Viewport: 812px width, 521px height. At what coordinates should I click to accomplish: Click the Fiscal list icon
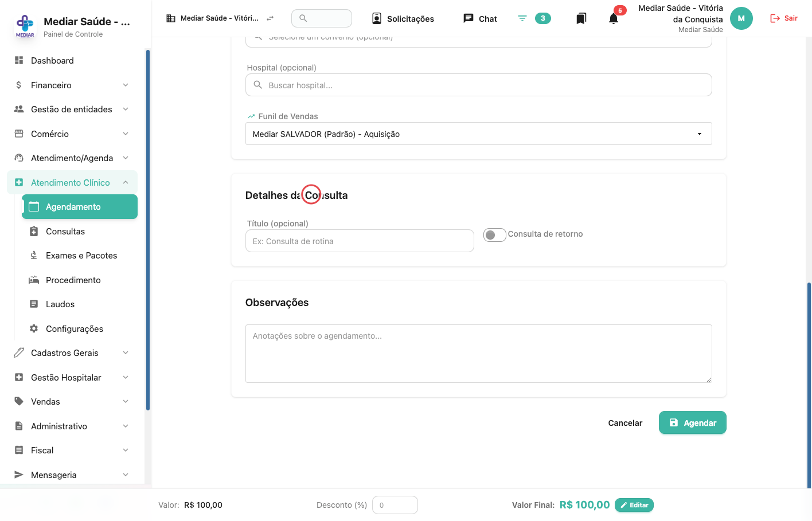pos(19,450)
